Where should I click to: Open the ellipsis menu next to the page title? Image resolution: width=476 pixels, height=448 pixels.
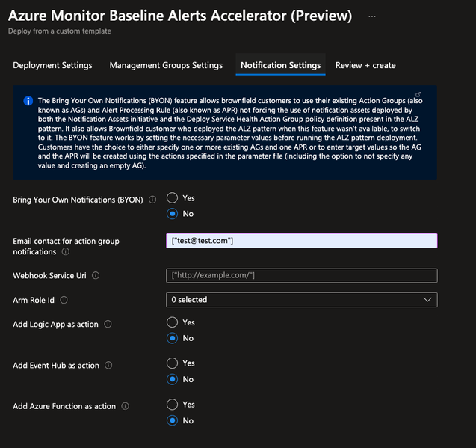click(372, 16)
